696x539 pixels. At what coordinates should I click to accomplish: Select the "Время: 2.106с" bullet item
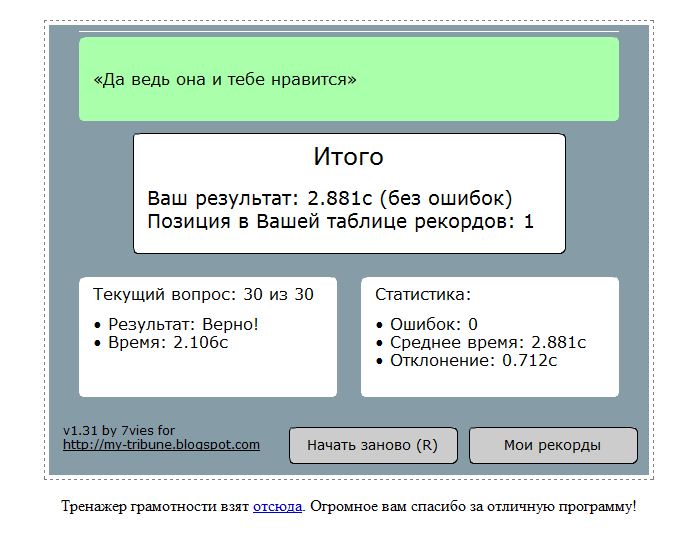(x=168, y=342)
